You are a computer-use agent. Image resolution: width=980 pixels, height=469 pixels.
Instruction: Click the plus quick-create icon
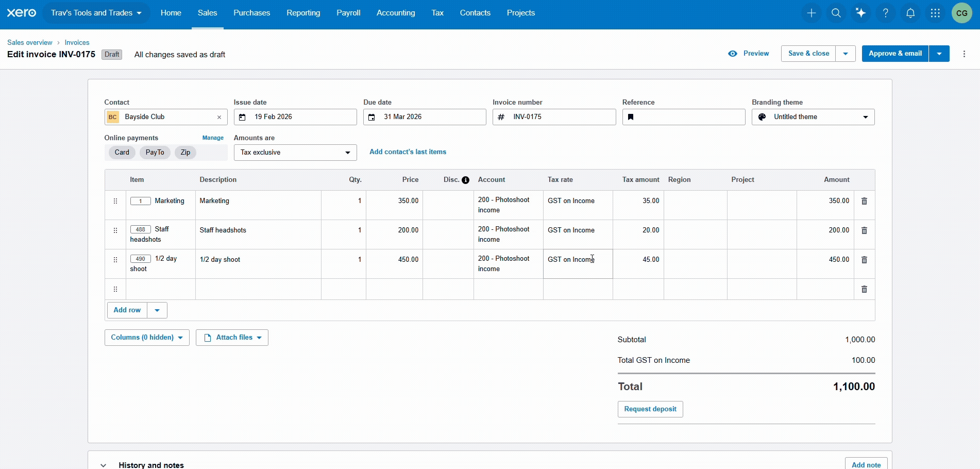811,13
